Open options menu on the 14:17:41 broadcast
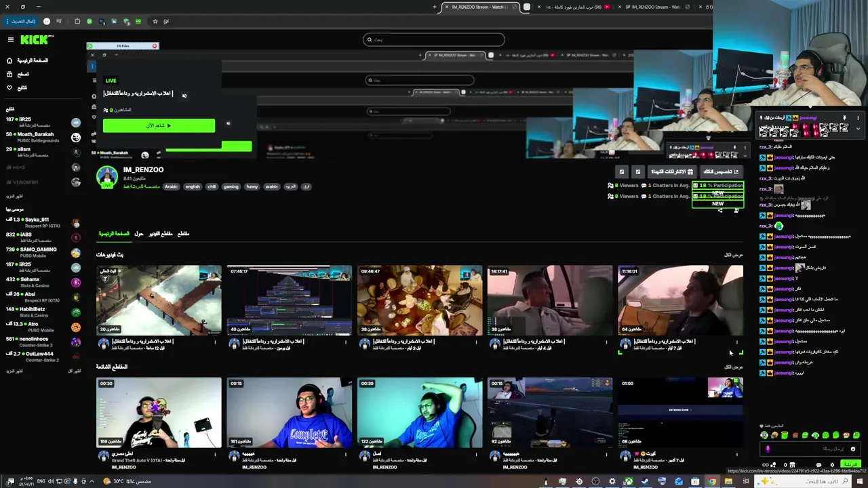868x488 pixels. [607, 342]
